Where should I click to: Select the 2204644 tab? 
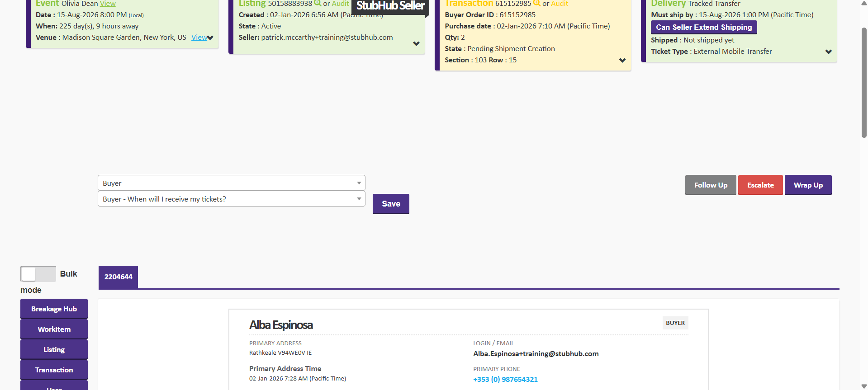(118, 277)
